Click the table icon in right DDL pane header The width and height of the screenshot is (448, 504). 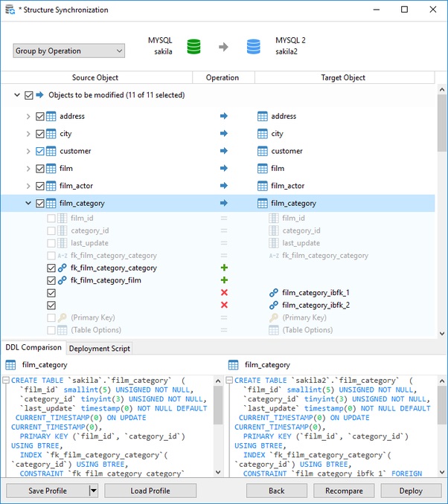[x=234, y=365]
